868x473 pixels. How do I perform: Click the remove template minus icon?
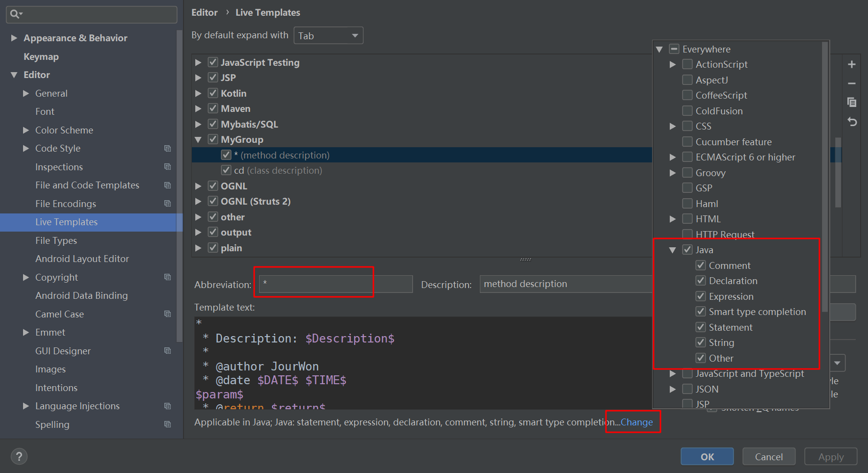[x=852, y=83]
